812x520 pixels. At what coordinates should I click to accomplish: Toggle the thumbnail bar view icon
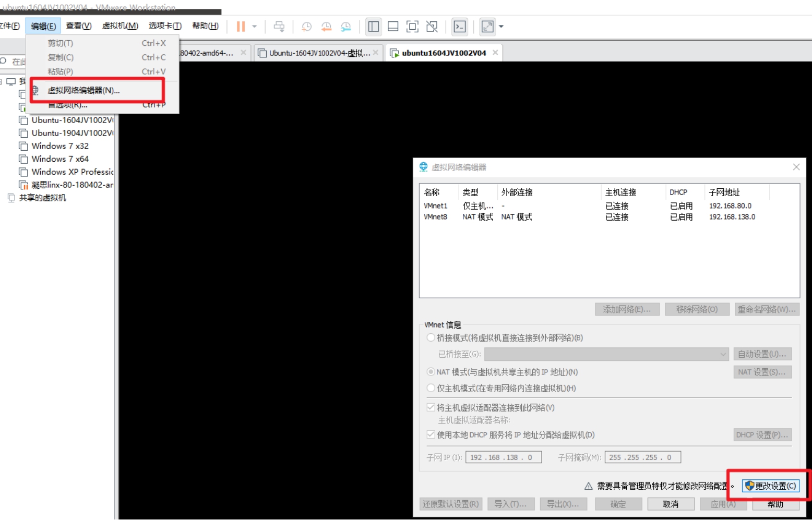393,27
